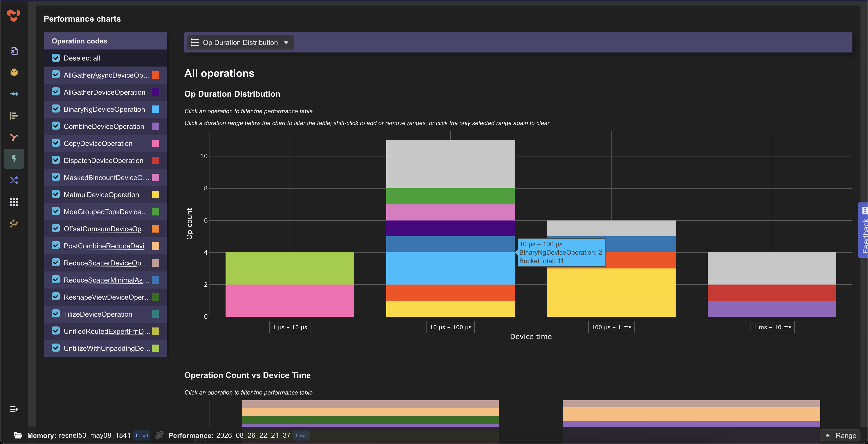Uncheck DispatchDeviceOperation checkbox

point(56,160)
